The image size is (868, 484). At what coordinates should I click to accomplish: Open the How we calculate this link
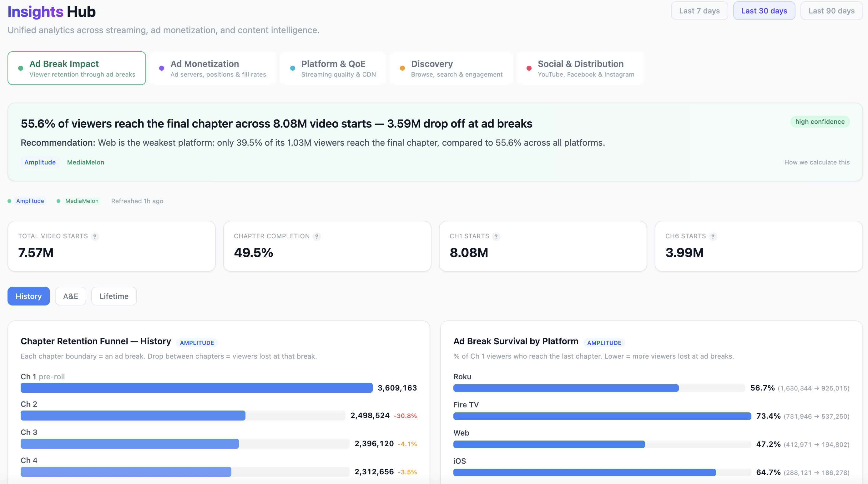coord(817,162)
